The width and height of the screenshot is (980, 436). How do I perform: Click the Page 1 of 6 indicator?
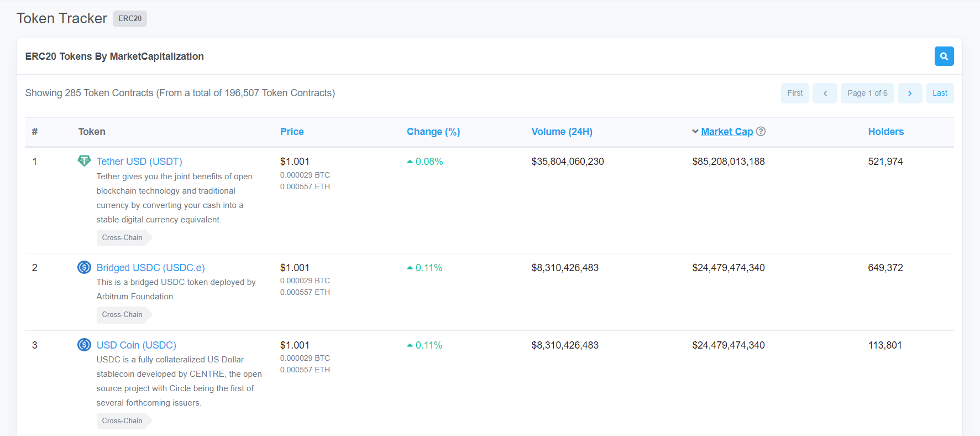(x=867, y=93)
